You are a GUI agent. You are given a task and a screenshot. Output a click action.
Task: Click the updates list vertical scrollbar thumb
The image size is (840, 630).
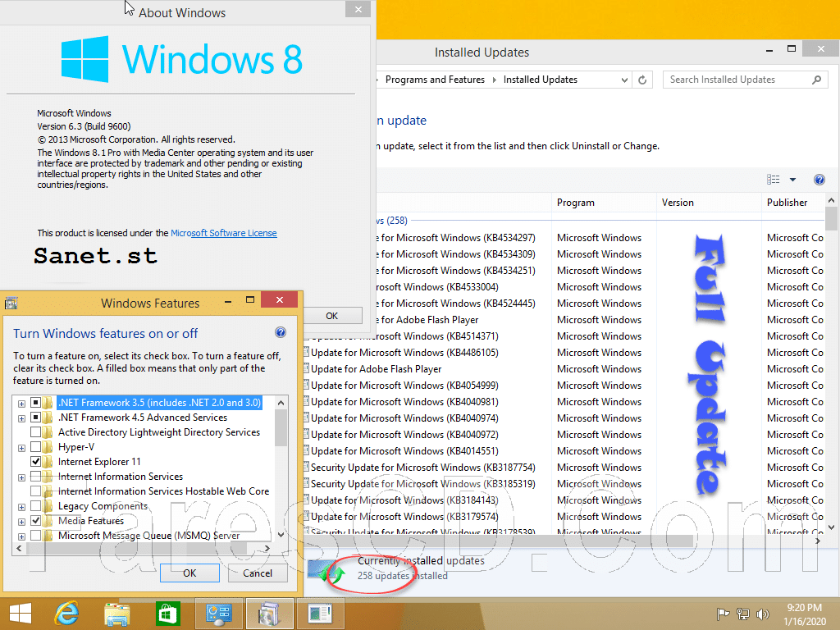(831, 218)
